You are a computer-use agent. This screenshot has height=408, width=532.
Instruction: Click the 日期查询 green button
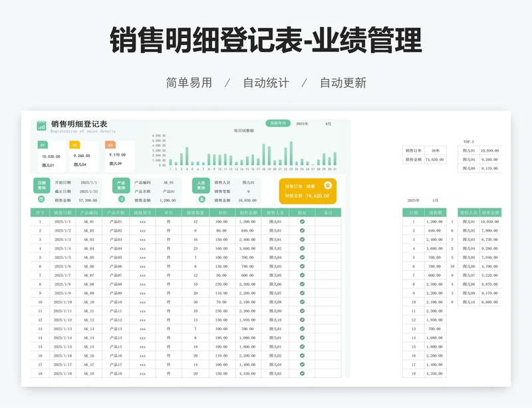click(42, 186)
